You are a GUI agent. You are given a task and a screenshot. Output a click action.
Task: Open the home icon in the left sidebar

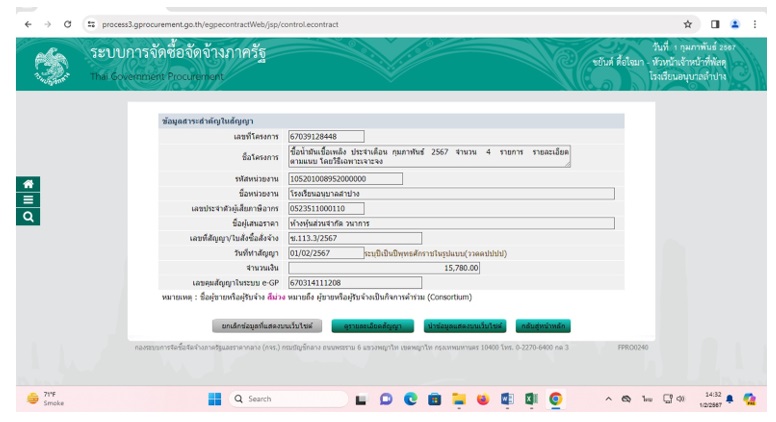[x=28, y=184]
